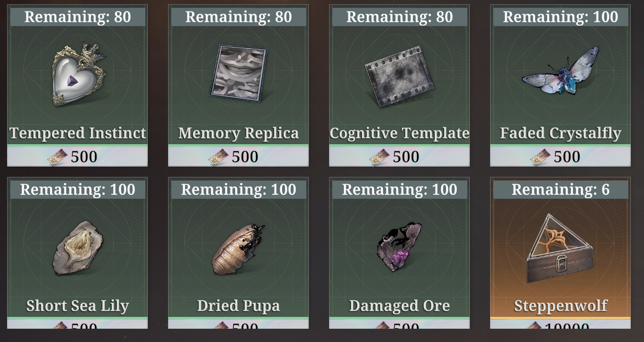This screenshot has height=342, width=644.
Task: Open the Steppenwolf glass case icon
Action: (560, 248)
